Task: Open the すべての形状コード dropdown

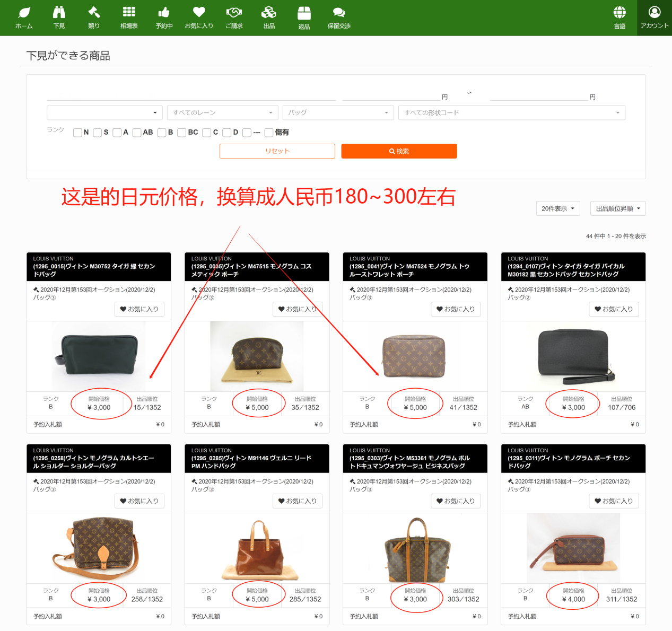Action: point(511,112)
